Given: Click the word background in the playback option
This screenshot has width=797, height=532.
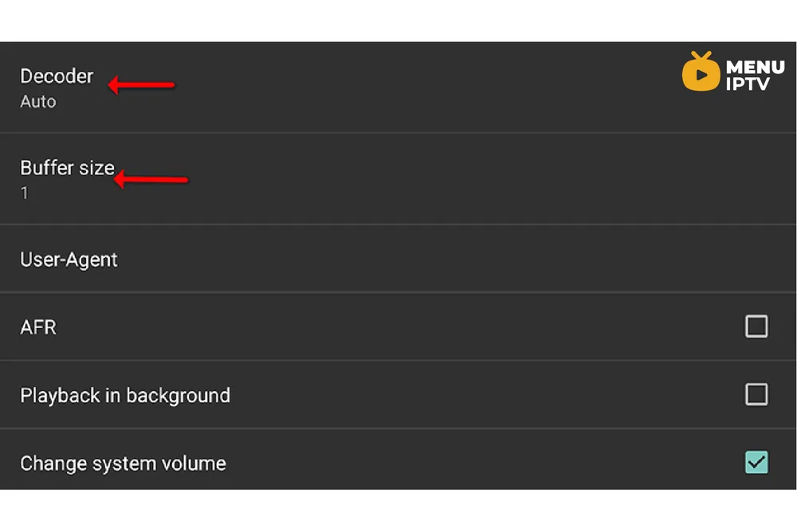Looking at the screenshot, I should (x=178, y=395).
